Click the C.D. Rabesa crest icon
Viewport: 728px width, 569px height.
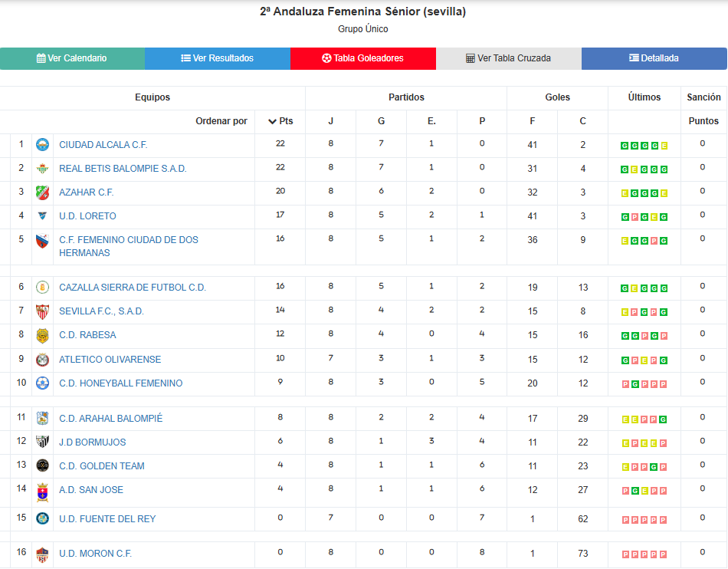[x=42, y=335]
